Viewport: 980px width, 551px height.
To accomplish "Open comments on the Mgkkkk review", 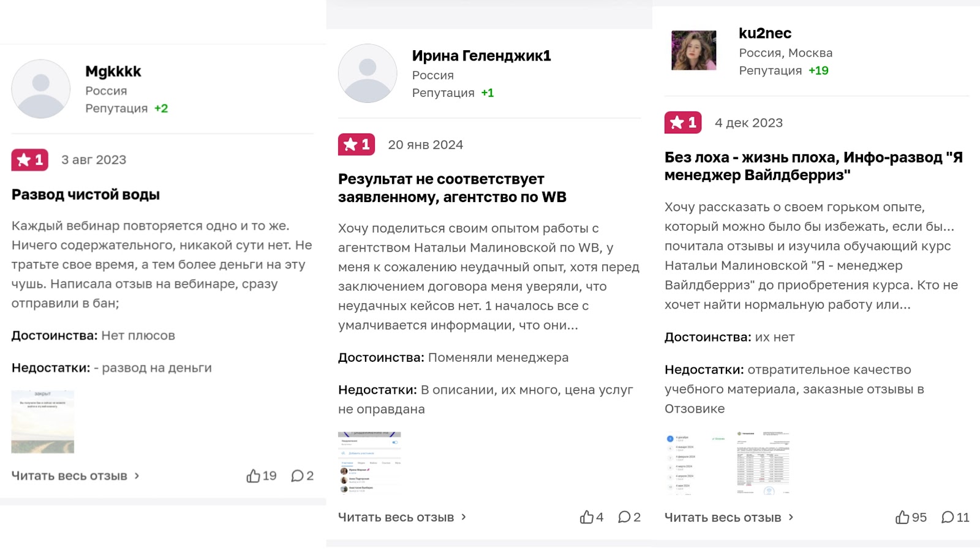I will [298, 476].
